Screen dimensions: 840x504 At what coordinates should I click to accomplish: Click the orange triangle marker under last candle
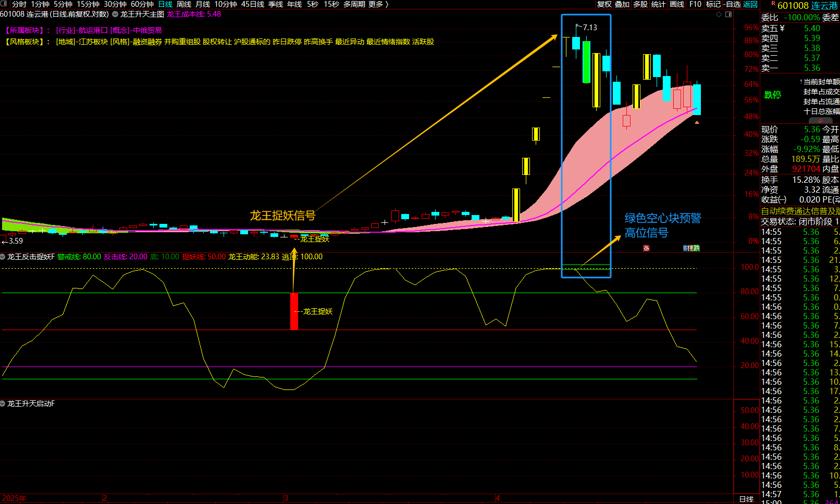(x=697, y=122)
